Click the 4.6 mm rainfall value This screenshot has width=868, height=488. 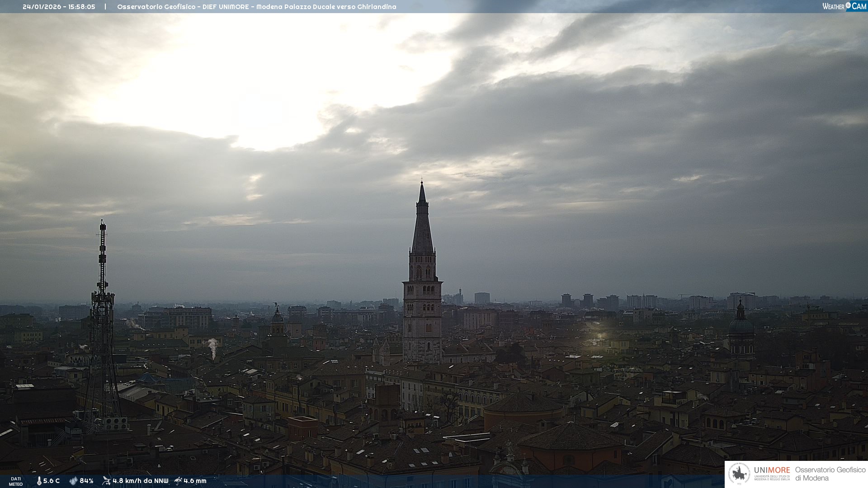pos(195,481)
